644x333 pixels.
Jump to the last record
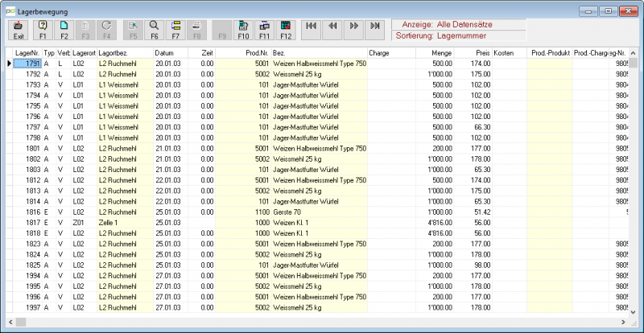pyautogui.click(x=375, y=30)
